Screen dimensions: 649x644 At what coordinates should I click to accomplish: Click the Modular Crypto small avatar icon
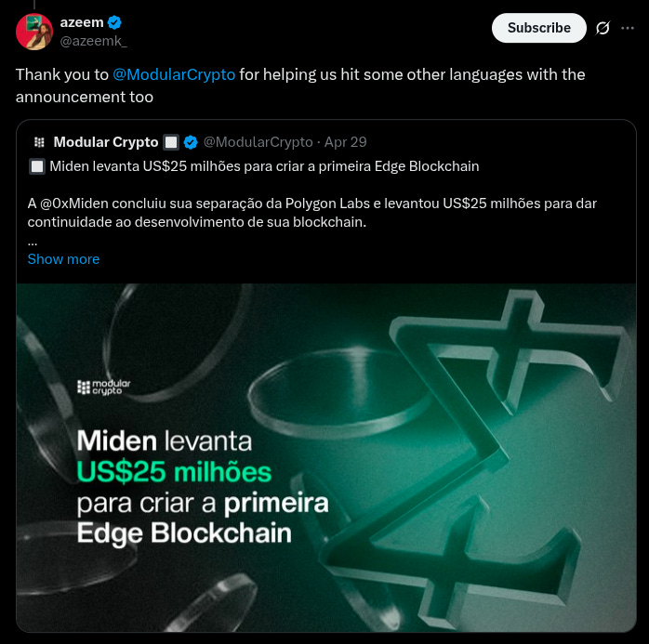pyautogui.click(x=39, y=142)
